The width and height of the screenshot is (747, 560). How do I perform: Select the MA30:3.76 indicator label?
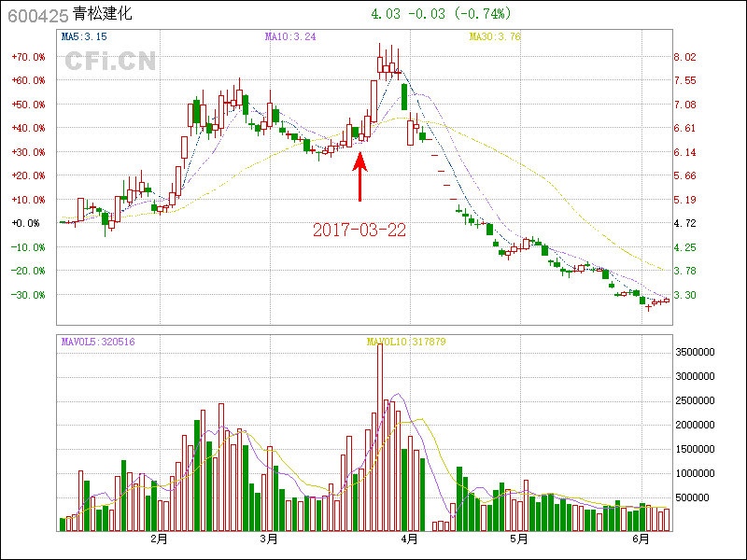click(x=495, y=36)
